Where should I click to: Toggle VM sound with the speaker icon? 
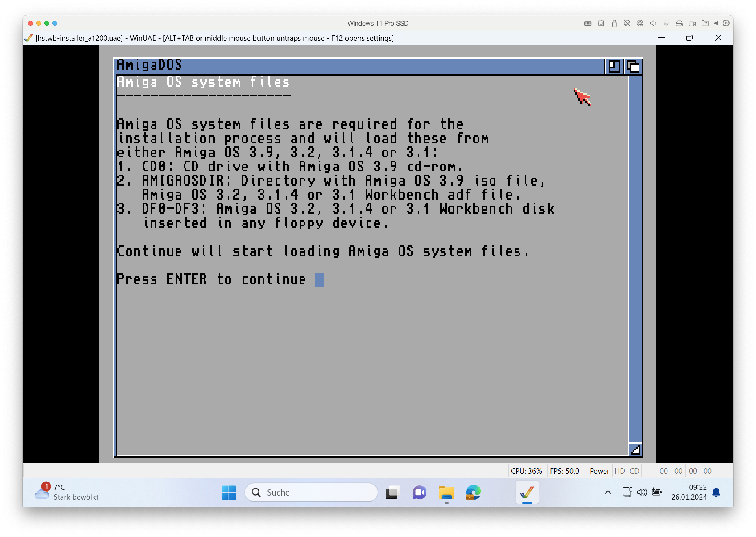click(x=653, y=24)
